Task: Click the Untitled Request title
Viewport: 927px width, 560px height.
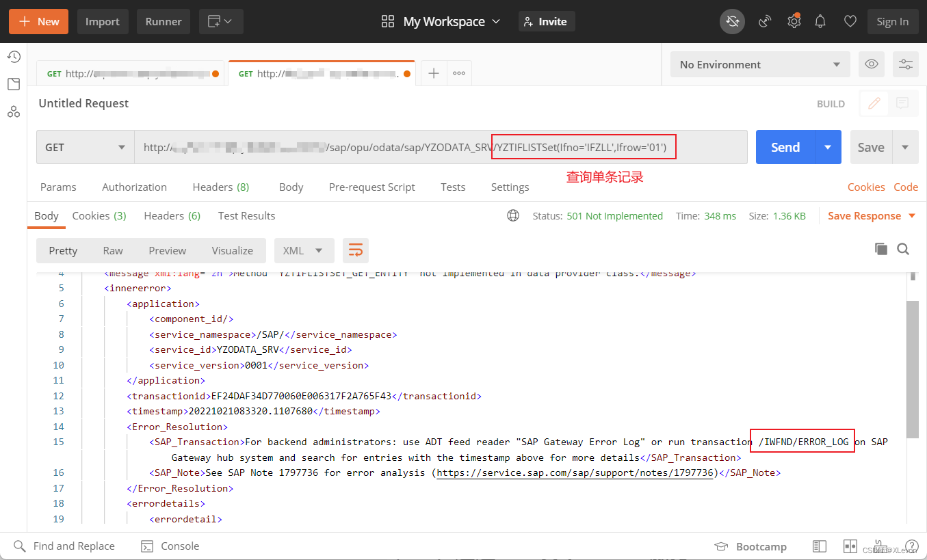Action: point(83,104)
